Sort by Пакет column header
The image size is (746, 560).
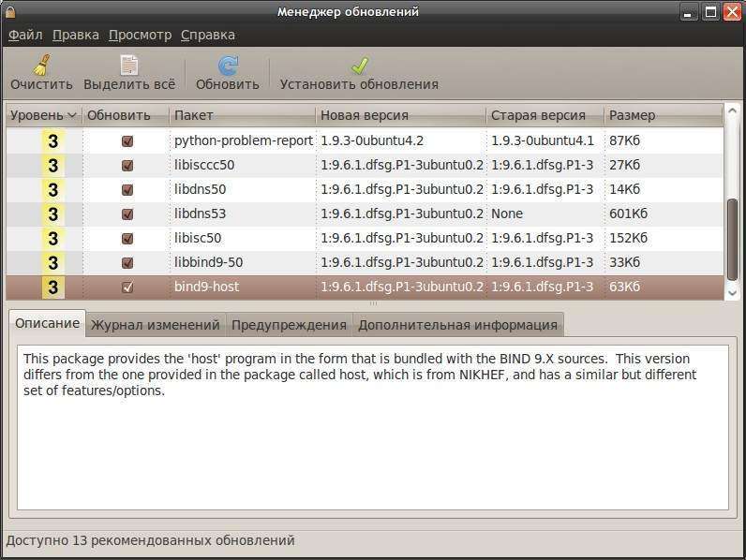(x=242, y=115)
